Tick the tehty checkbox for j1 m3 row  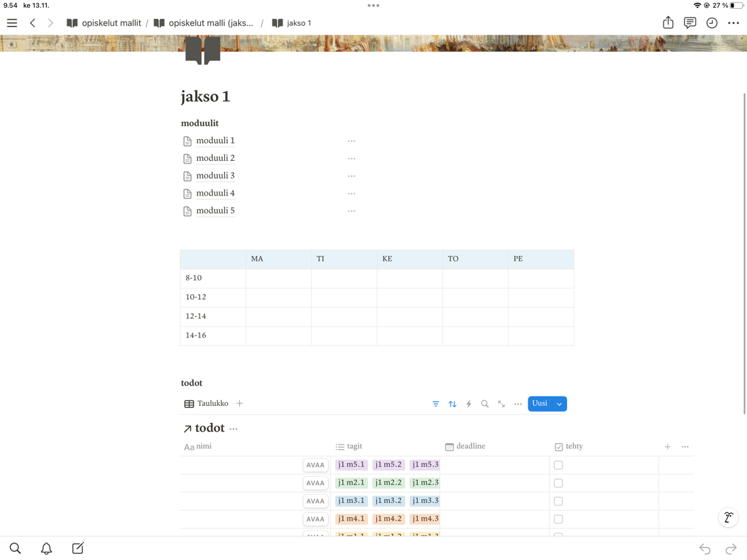[x=558, y=501]
